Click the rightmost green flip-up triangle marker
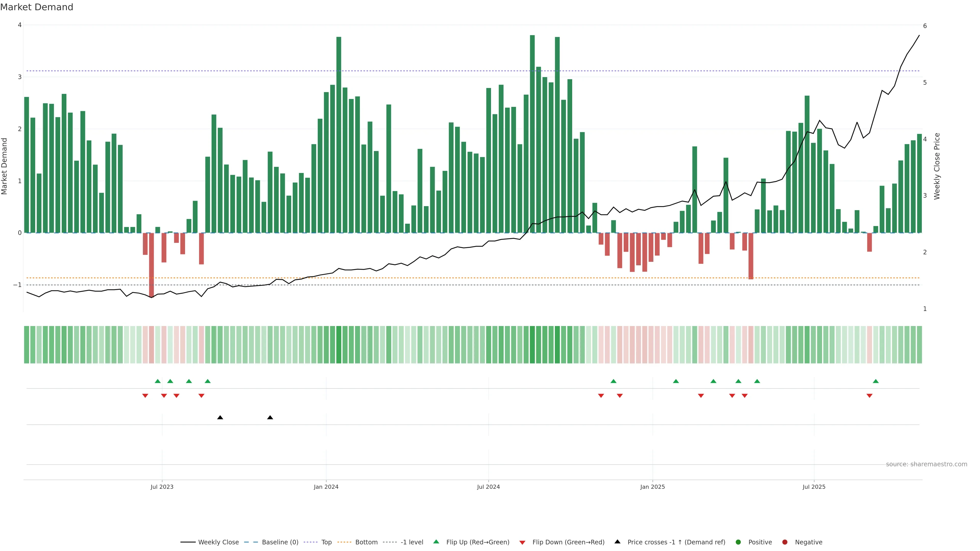 click(x=876, y=381)
